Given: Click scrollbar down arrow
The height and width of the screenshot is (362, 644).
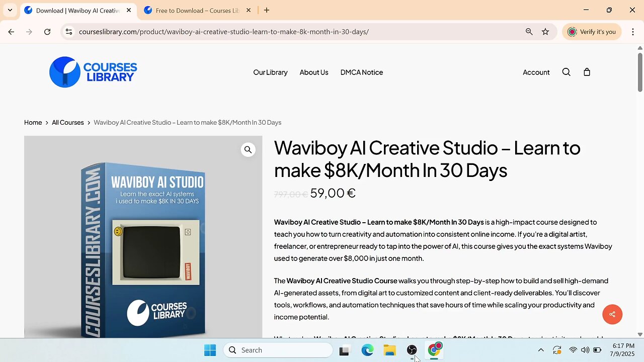Looking at the screenshot, I should pyautogui.click(x=640, y=334).
